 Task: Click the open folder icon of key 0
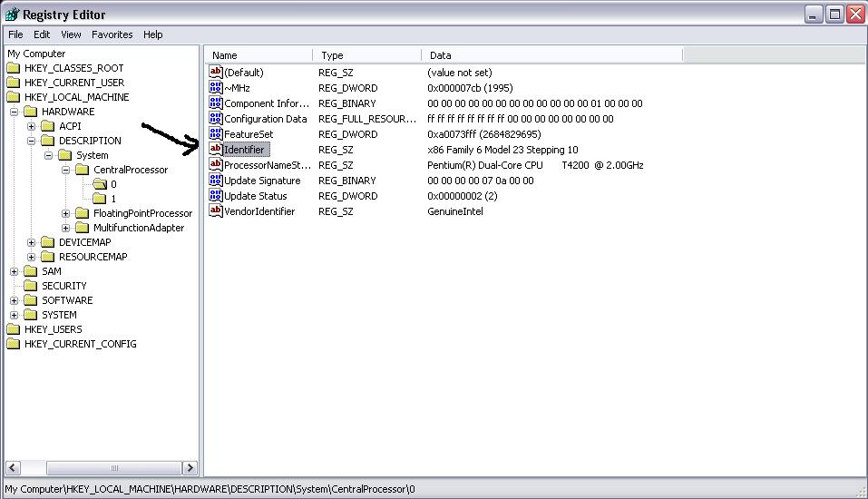click(100, 184)
